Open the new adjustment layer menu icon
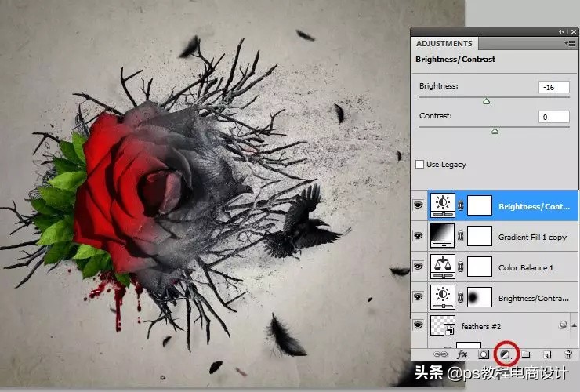 [507, 355]
